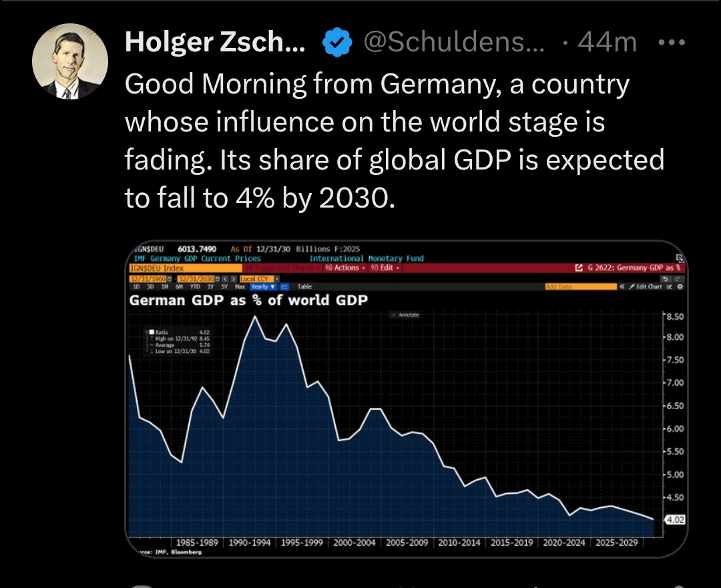Click the pop-out icon beside G 2622
The width and height of the screenshot is (721, 588).
(579, 268)
